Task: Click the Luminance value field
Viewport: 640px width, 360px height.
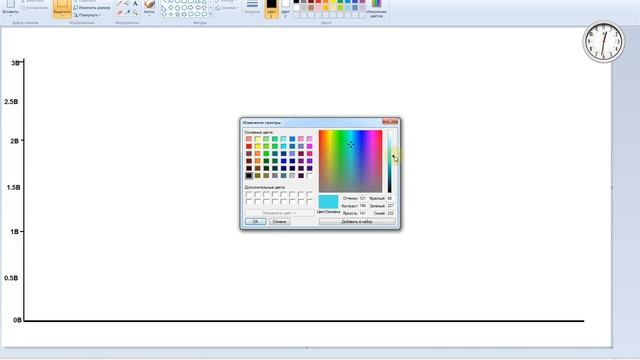Action: point(363,213)
